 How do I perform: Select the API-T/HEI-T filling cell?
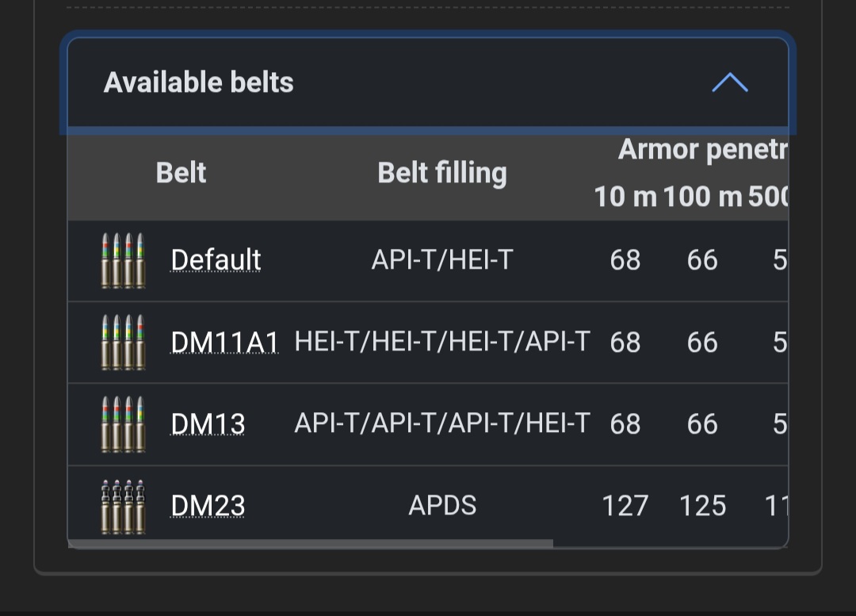442,260
